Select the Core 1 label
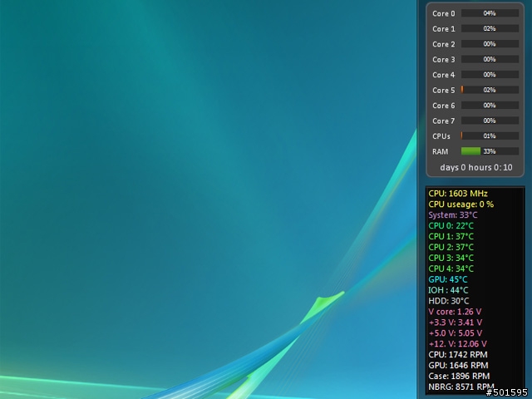Image resolution: width=532 pixels, height=399 pixels. pos(443,29)
